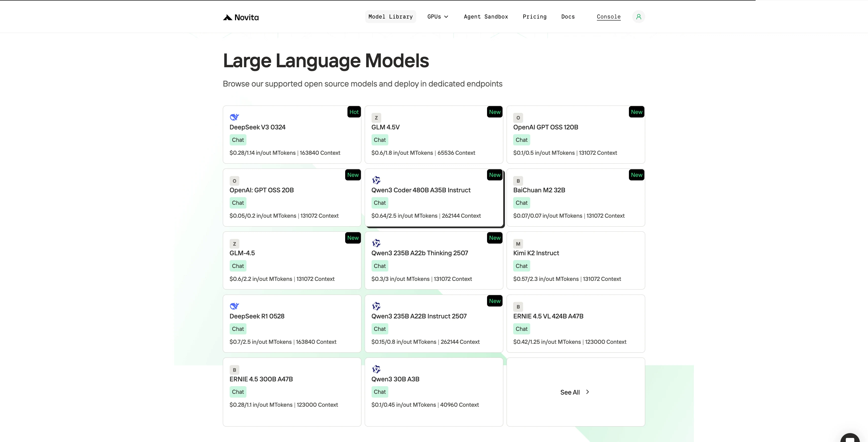Image resolution: width=868 pixels, height=442 pixels.
Task: Click Qwen icon on 235B Instruct 2507 card
Action: click(x=376, y=306)
